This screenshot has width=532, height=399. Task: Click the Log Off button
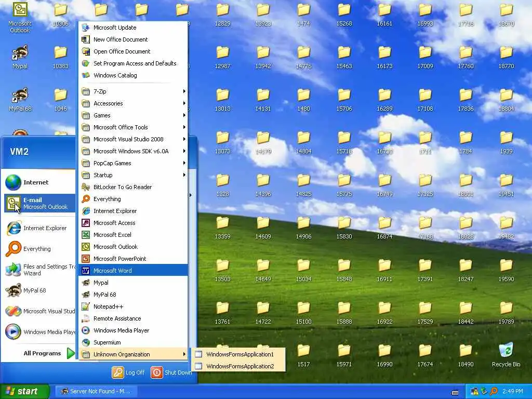129,373
